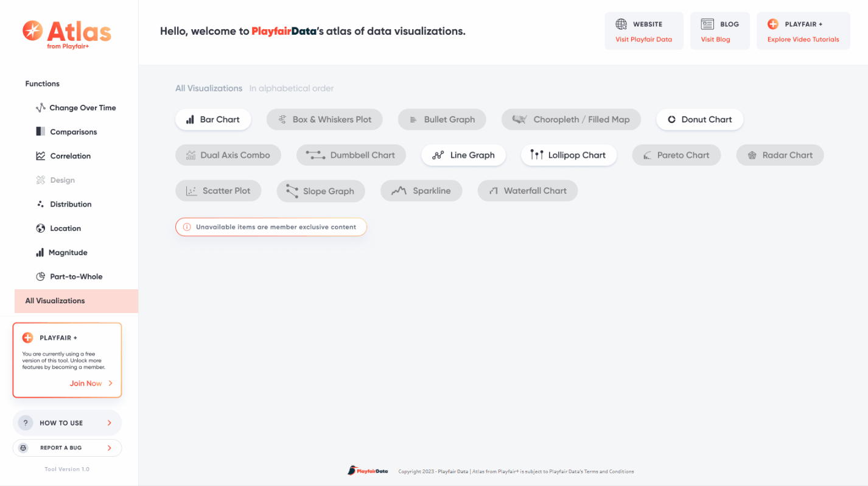Click the globe icon on the Website card
Image resolution: width=868 pixels, height=486 pixels.
coord(621,24)
